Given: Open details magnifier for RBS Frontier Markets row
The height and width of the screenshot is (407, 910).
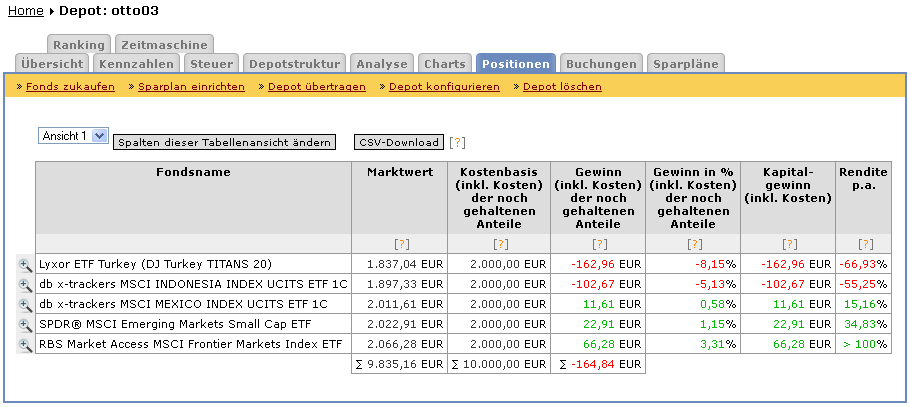Looking at the screenshot, I should (x=25, y=344).
